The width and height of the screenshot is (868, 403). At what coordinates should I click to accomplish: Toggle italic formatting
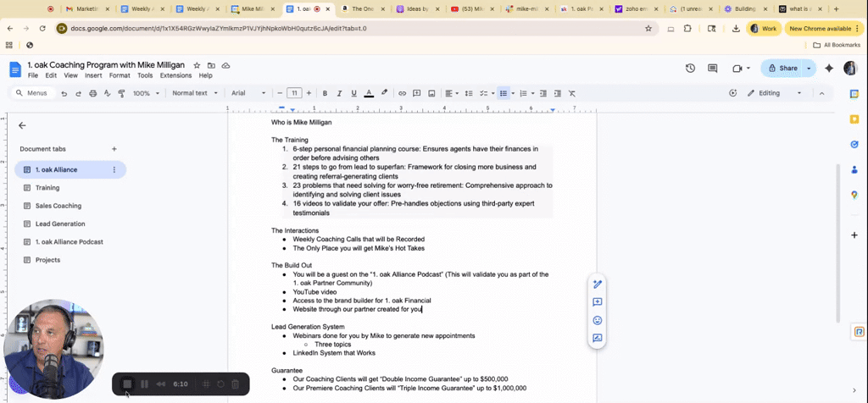[x=339, y=93]
